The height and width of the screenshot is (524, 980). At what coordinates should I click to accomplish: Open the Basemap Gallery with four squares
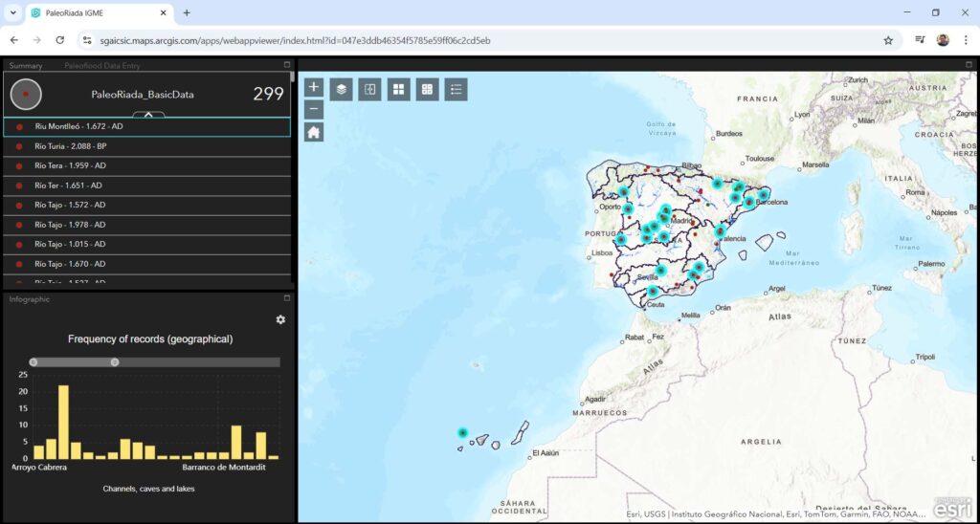(398, 89)
